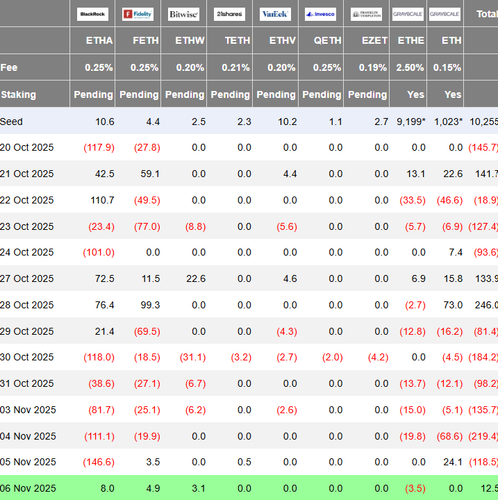
Task: Click the (15.0) ETHE value
Action: coord(413,410)
